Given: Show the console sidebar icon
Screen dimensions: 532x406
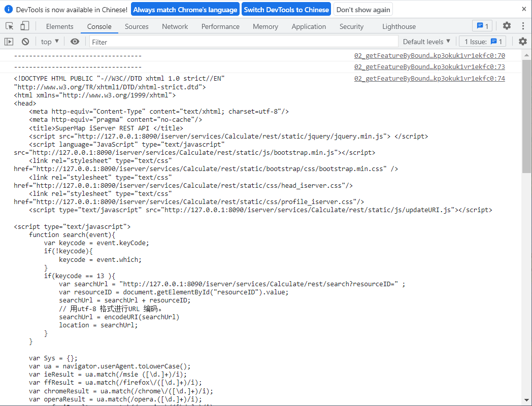Looking at the screenshot, I should point(9,42).
